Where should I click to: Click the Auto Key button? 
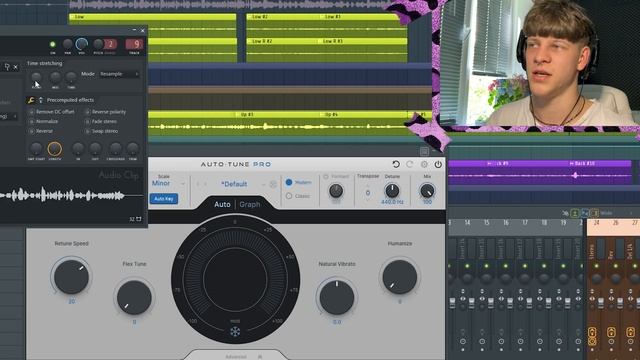click(x=164, y=199)
